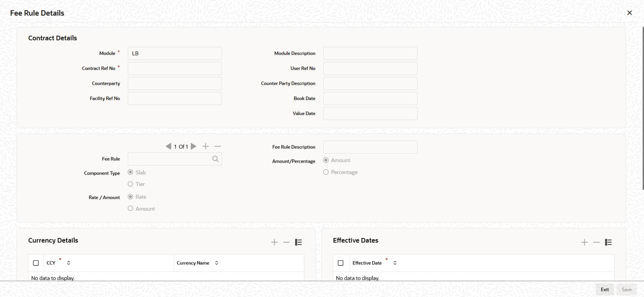
Task: Tick select-all checkbox in Currency Details
Action: pos(36,263)
